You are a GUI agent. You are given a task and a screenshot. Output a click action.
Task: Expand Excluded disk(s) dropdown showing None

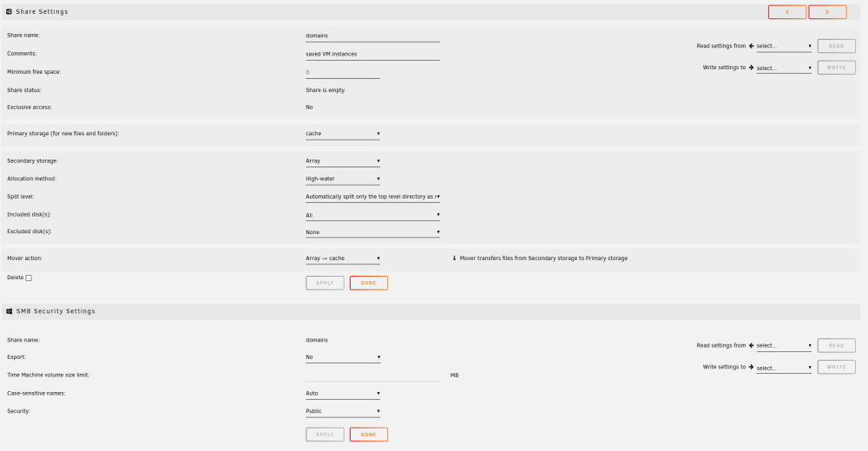[x=372, y=232]
